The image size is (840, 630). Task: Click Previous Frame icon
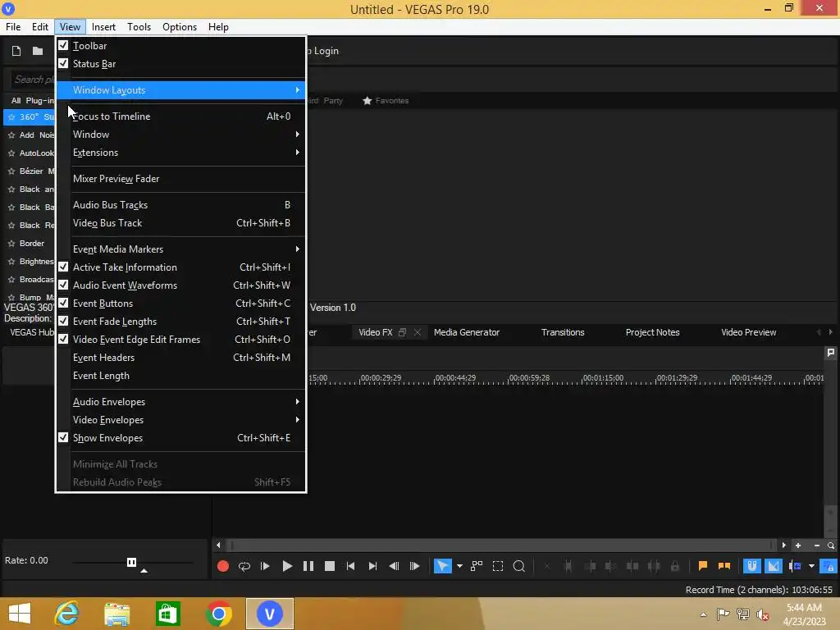394,566
